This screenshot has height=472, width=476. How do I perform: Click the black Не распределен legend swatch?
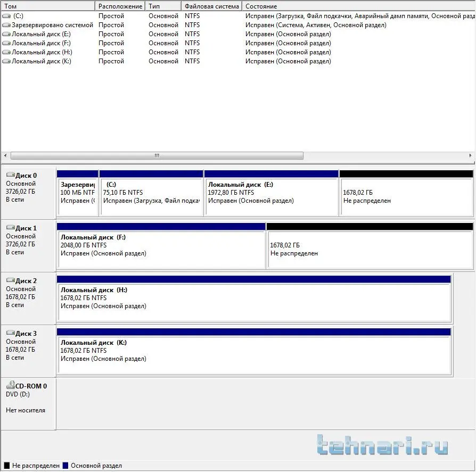point(7,466)
